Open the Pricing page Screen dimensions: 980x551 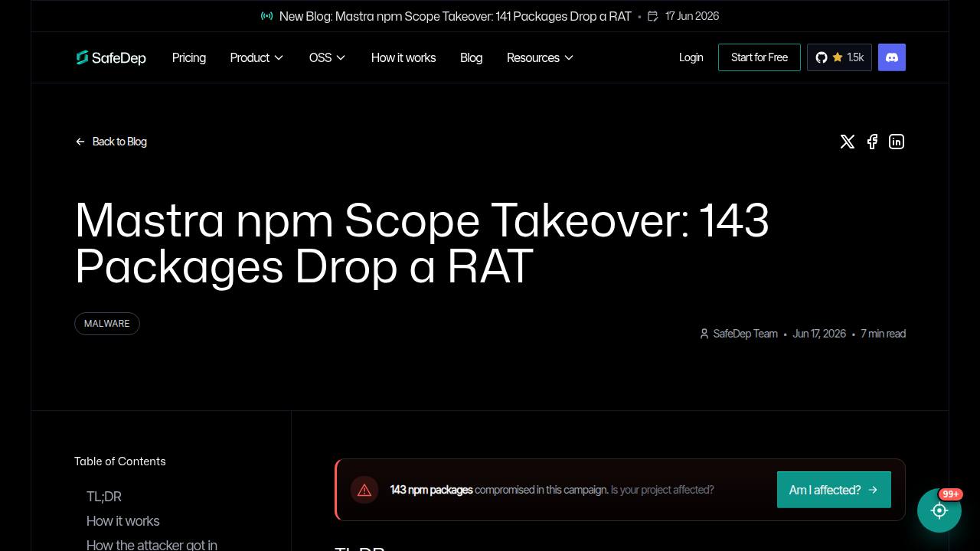[x=189, y=57]
